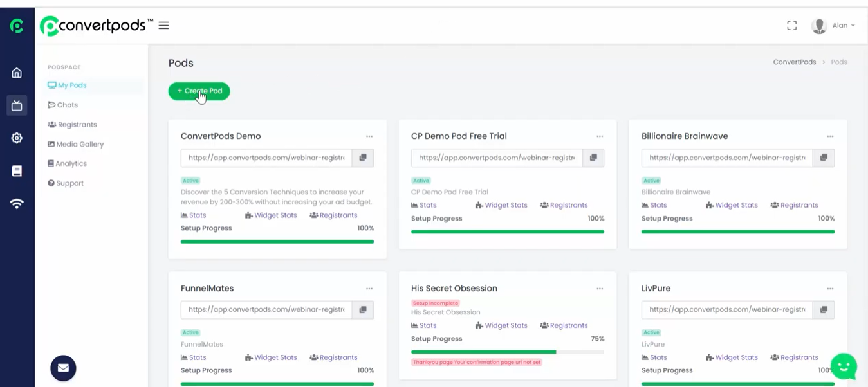
Task: View Registrants for FunnelMates
Action: point(333,357)
